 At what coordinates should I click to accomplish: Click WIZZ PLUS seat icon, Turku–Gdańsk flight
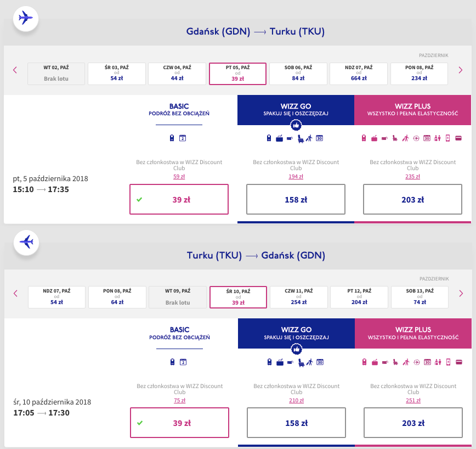tap(395, 362)
